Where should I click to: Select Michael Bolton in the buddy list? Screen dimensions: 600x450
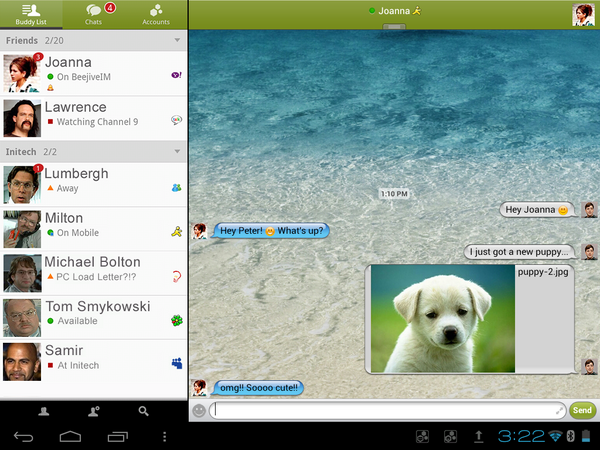(x=93, y=274)
